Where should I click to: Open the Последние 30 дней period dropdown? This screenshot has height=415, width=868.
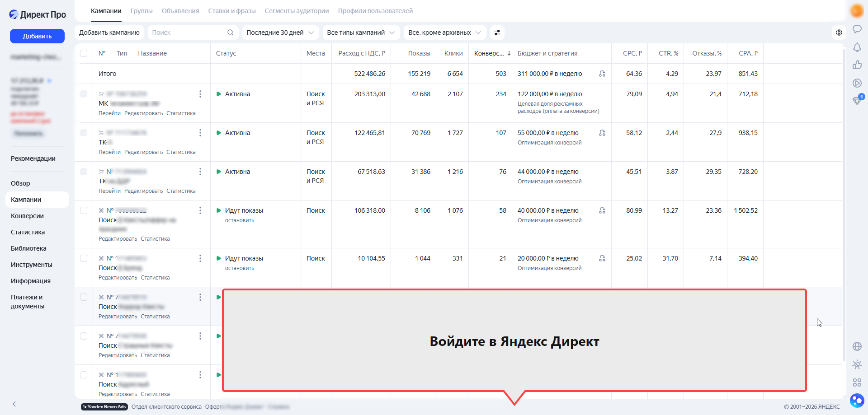point(280,33)
